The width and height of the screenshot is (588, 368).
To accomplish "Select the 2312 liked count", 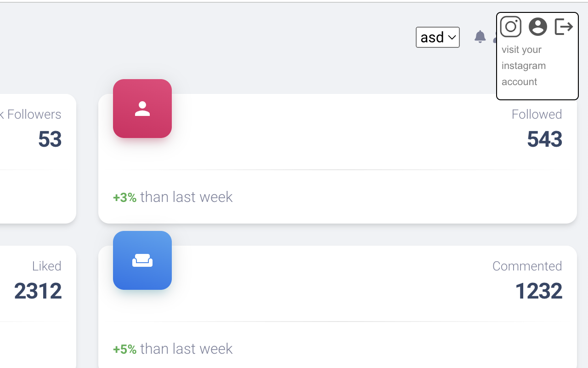I will click(38, 291).
